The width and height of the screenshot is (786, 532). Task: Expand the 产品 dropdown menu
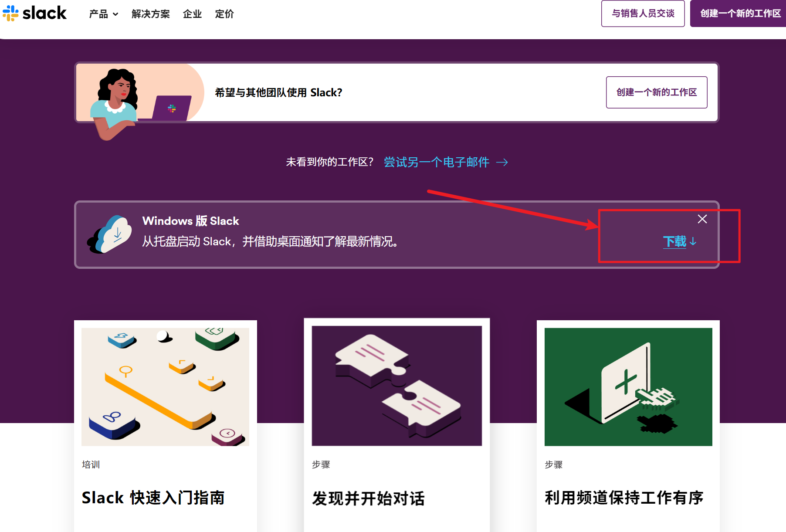[x=104, y=14]
